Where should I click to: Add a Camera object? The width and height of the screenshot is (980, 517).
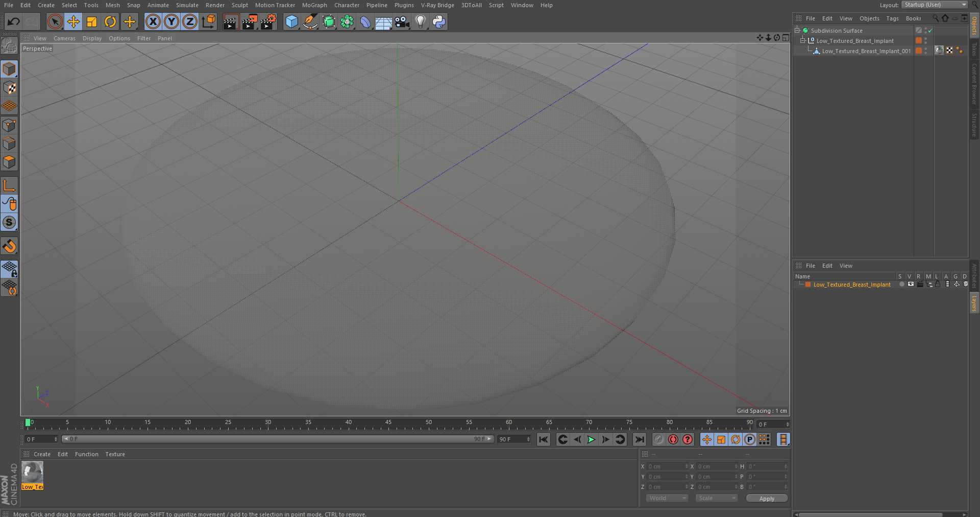[402, 21]
